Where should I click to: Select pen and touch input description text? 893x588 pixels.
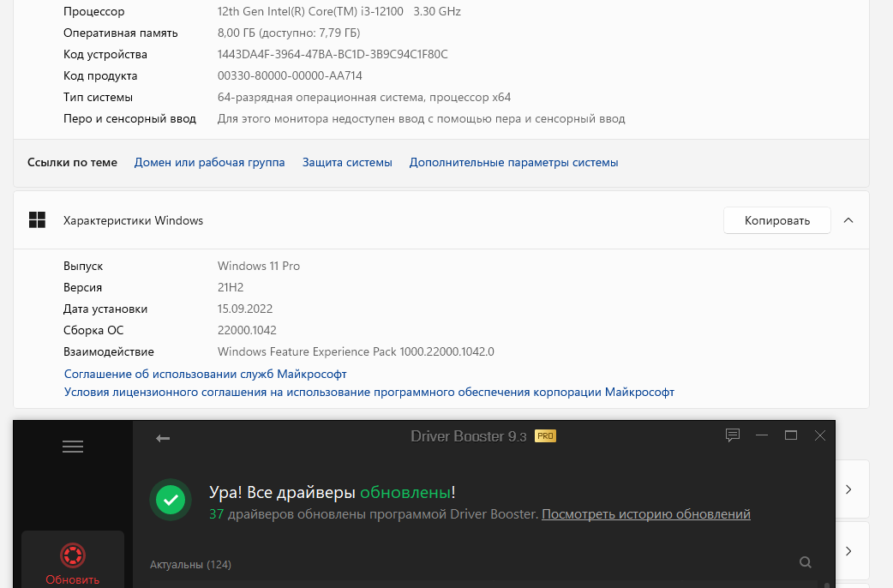422,119
